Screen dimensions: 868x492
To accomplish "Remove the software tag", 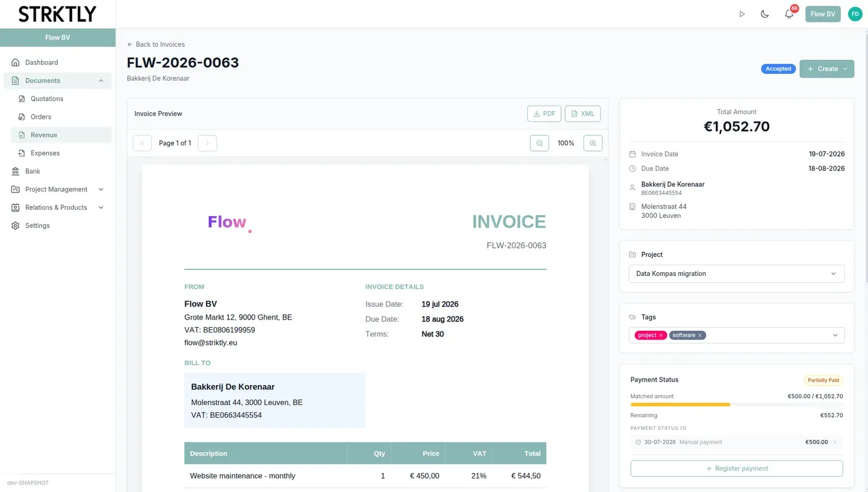I will tap(700, 335).
